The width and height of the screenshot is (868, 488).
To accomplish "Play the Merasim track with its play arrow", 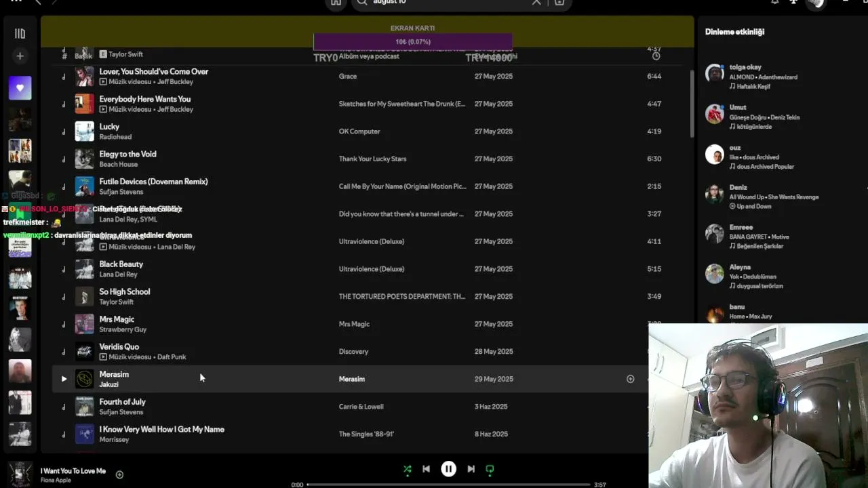I will (64, 379).
